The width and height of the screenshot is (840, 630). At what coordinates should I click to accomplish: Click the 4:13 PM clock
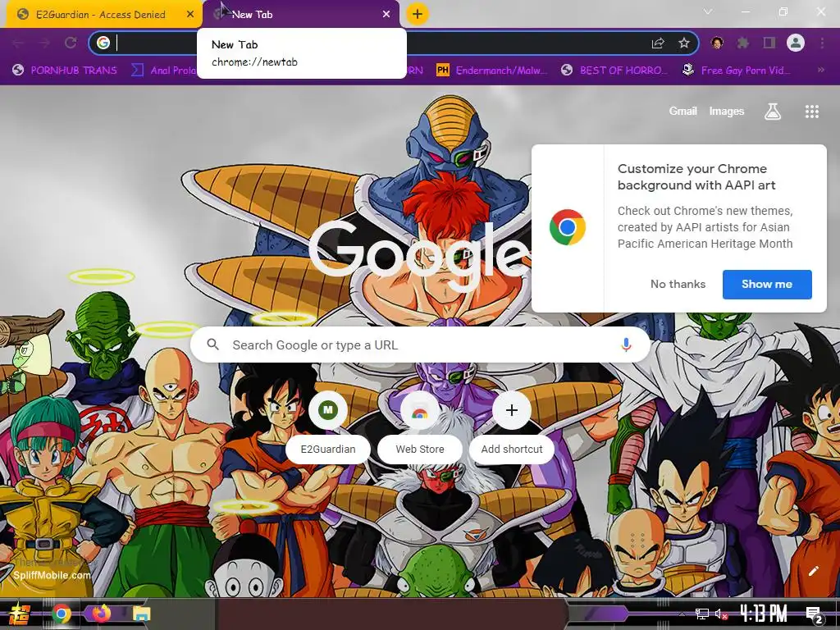point(764,613)
